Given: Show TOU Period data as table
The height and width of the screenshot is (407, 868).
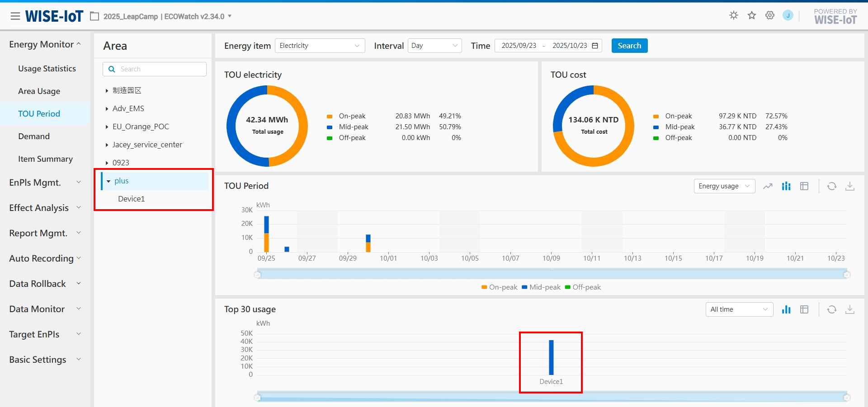Looking at the screenshot, I should (x=804, y=186).
